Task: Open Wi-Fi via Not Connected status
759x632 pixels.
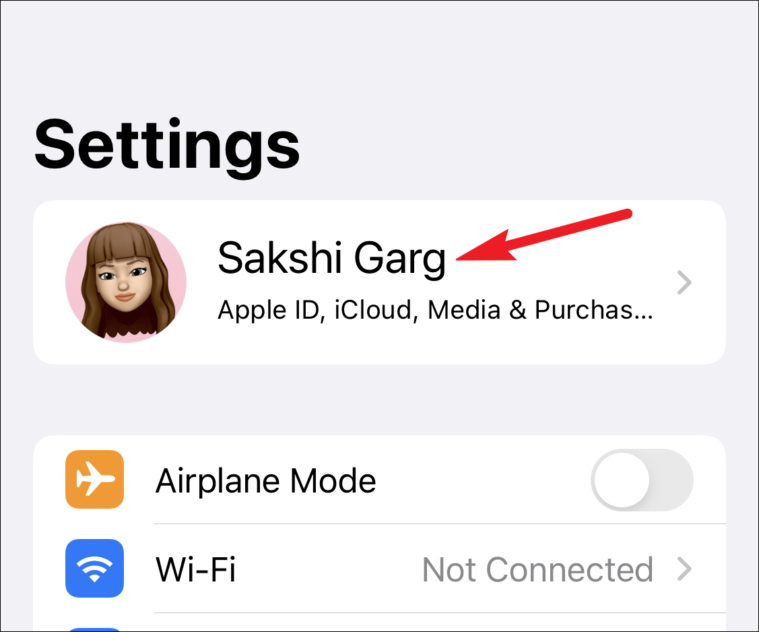Action: click(537, 569)
